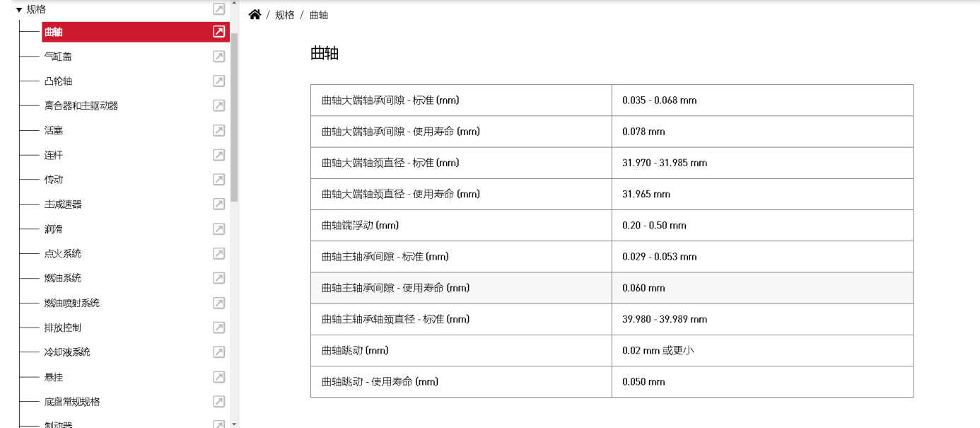Click external link icon beside 制动器

(x=218, y=424)
